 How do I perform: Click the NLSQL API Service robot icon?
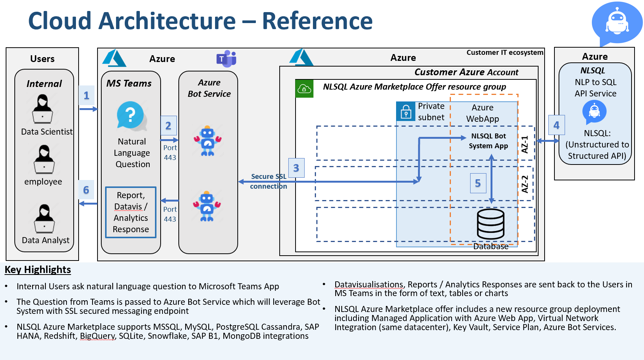click(x=594, y=112)
